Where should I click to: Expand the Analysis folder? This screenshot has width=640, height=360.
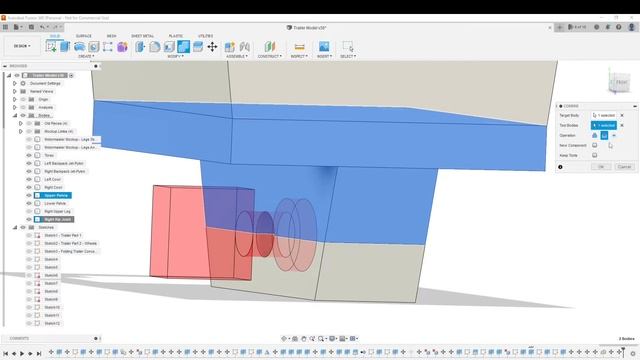(x=15, y=107)
